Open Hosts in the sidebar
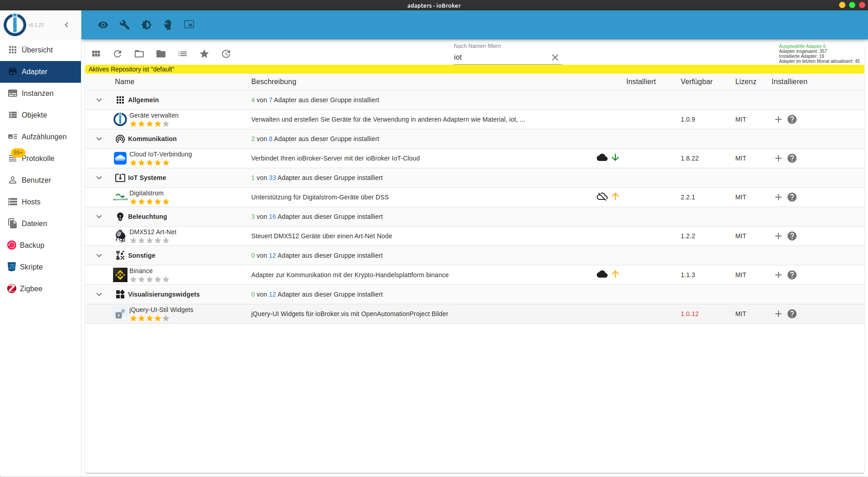 pyautogui.click(x=41, y=202)
